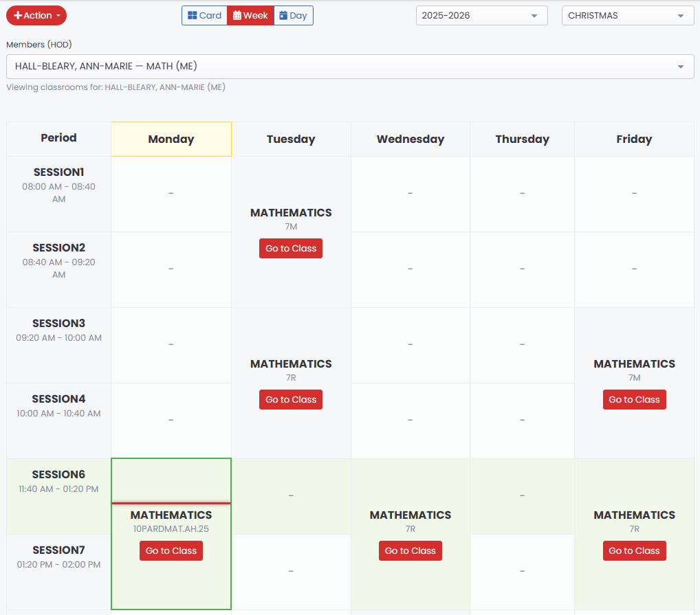Screen dimensions: 700x615
Task: Click the 'Viewing classrooms for' note text
Action: pyautogui.click(x=116, y=87)
